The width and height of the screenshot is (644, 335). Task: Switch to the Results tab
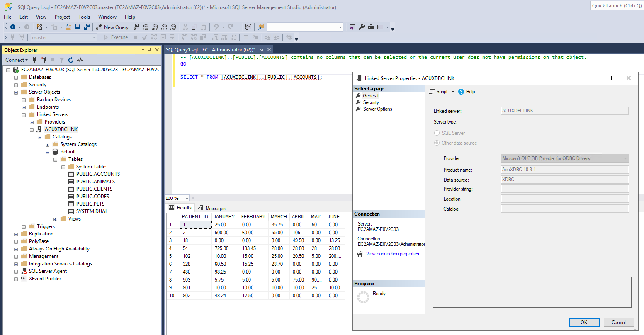click(180, 208)
